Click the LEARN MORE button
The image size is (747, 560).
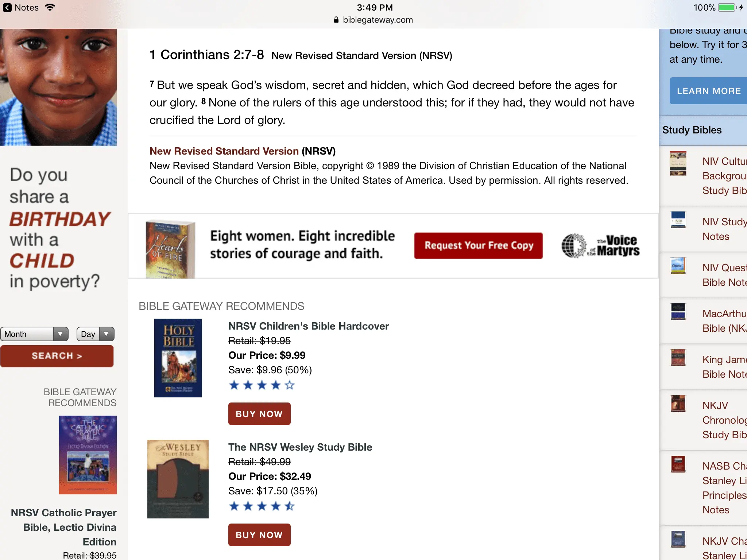click(708, 91)
